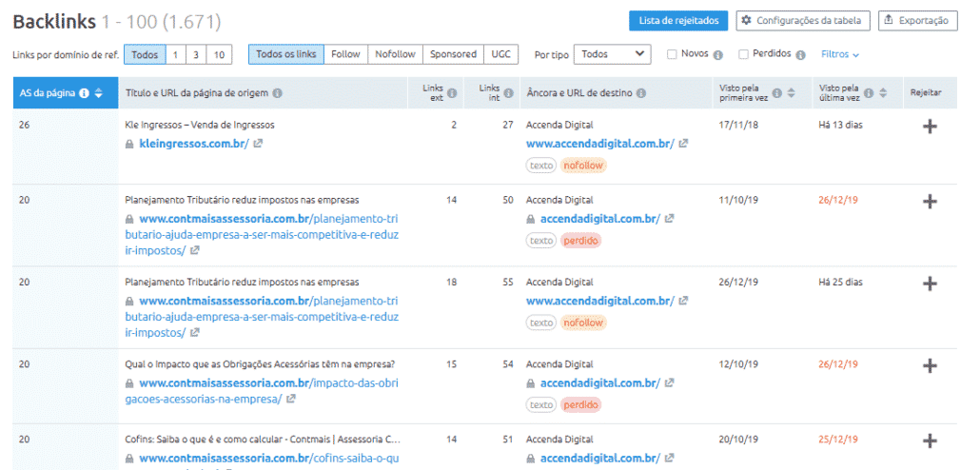Viewport: 980px width, 470px height.
Task: Open the Lista de rejeitados button
Action: pos(678,21)
